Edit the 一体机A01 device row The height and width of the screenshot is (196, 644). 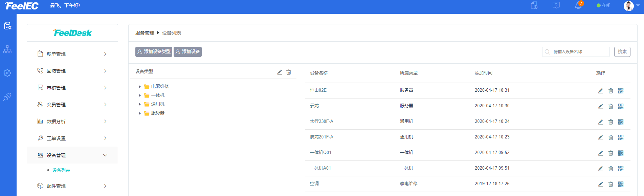coord(601,169)
